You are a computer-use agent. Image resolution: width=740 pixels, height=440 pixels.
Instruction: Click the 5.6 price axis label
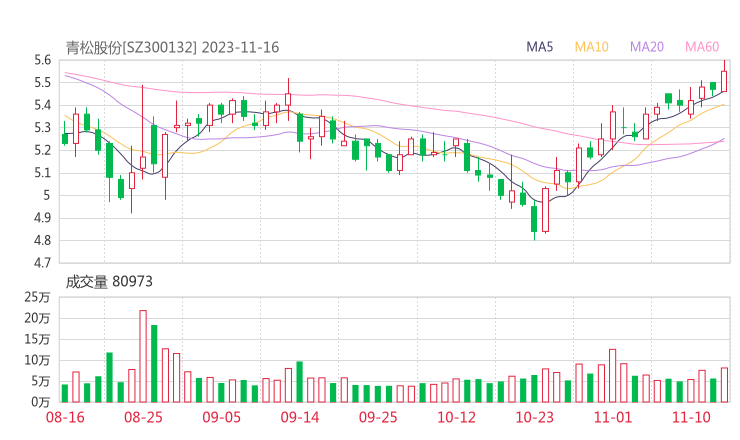point(42,60)
